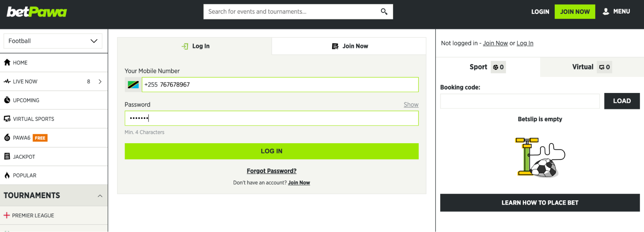The image size is (644, 232).
Task: Open Home in the sidebar
Action: coord(54,62)
